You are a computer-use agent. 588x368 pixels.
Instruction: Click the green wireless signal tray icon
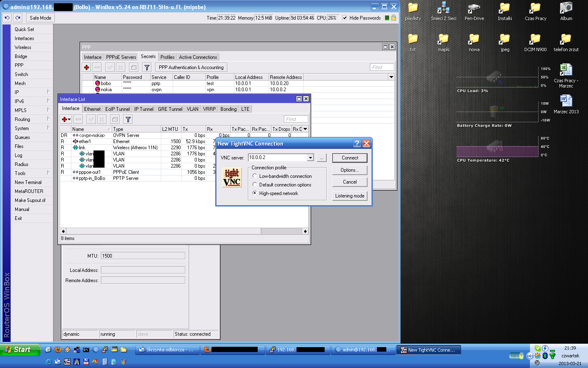click(x=552, y=356)
